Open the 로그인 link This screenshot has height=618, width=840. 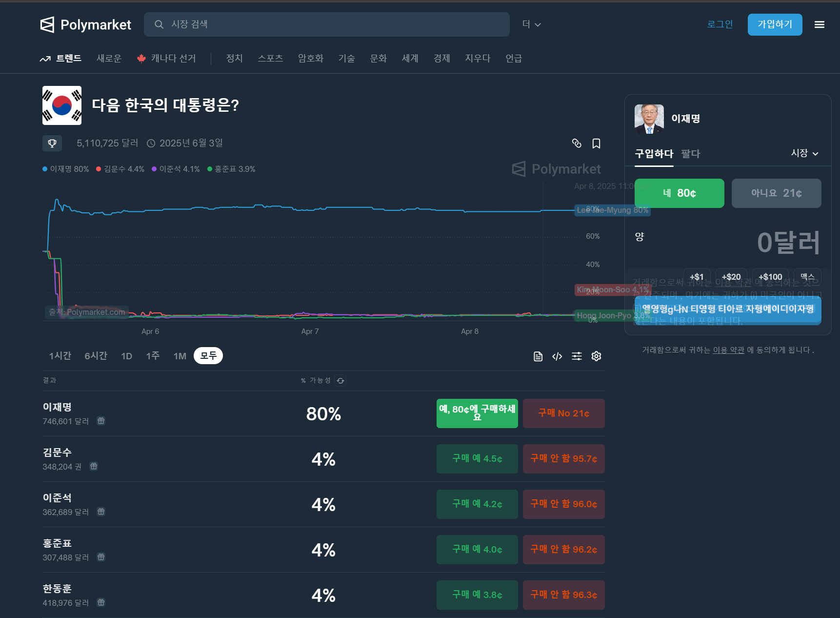click(x=720, y=24)
